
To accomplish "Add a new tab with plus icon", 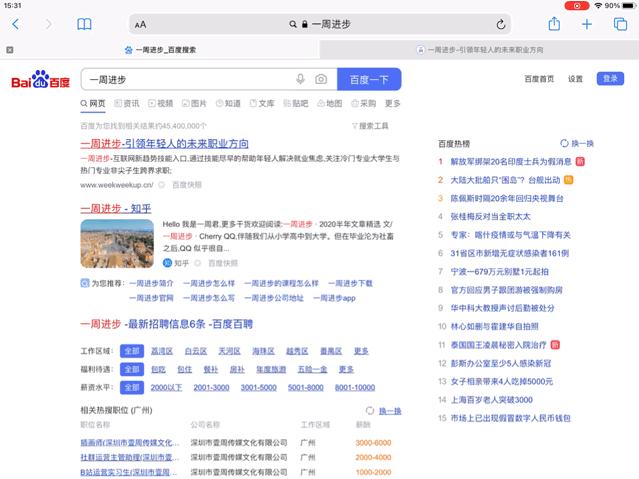I will click(587, 24).
